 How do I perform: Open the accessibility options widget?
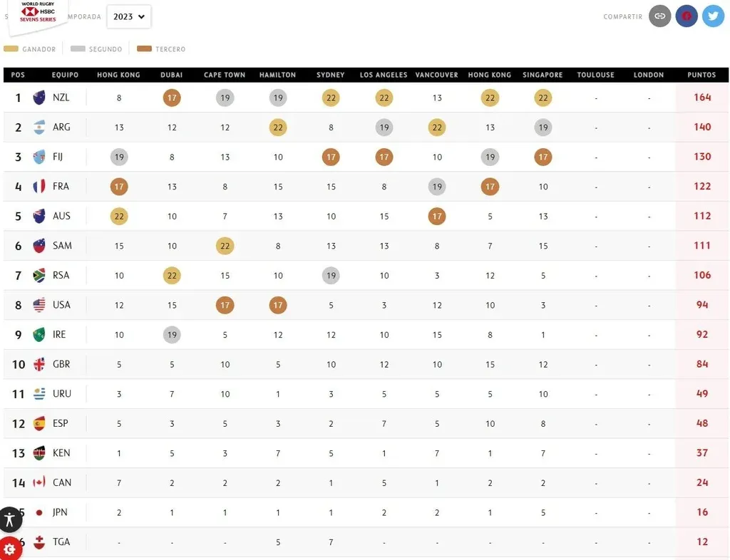coord(9,519)
